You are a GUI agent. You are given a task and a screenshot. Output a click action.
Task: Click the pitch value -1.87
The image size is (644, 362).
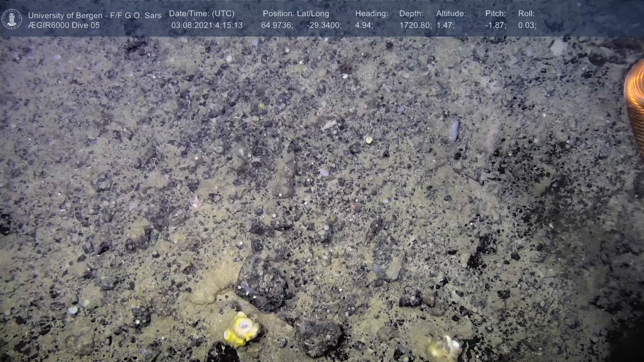495,25
